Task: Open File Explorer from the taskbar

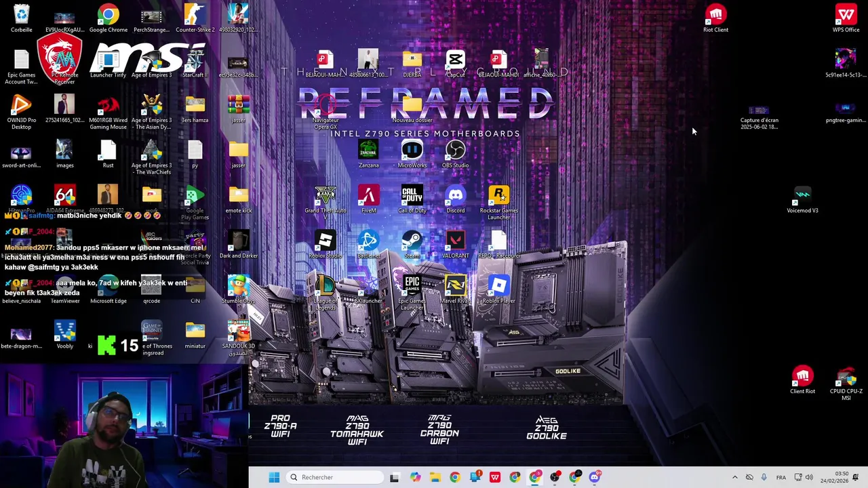Action: click(435, 477)
